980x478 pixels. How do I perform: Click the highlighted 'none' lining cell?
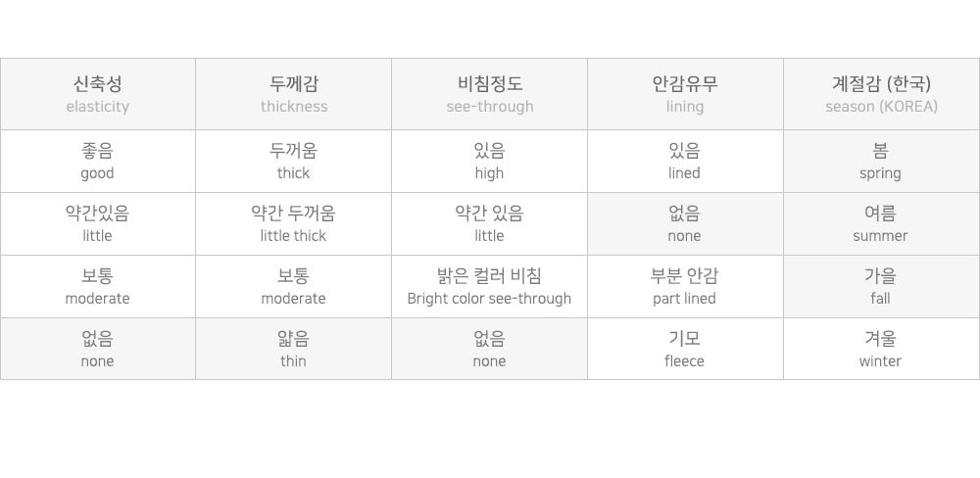(685, 223)
